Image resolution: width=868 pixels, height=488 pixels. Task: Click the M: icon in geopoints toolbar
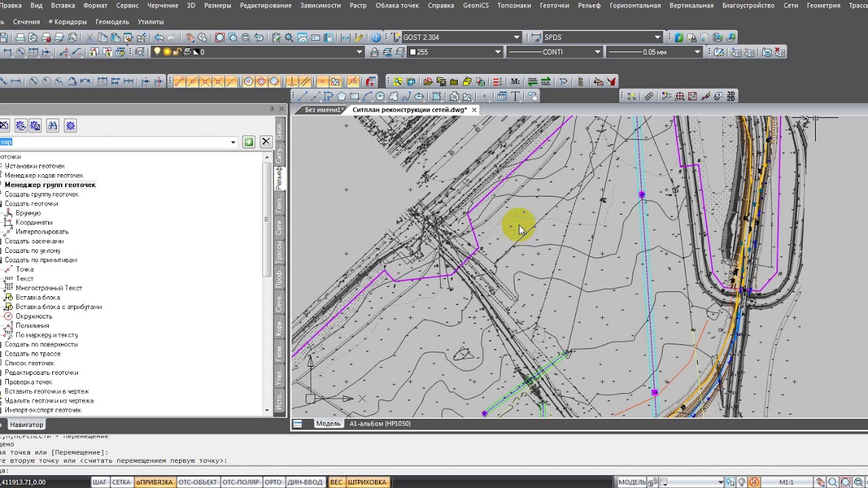(x=515, y=81)
